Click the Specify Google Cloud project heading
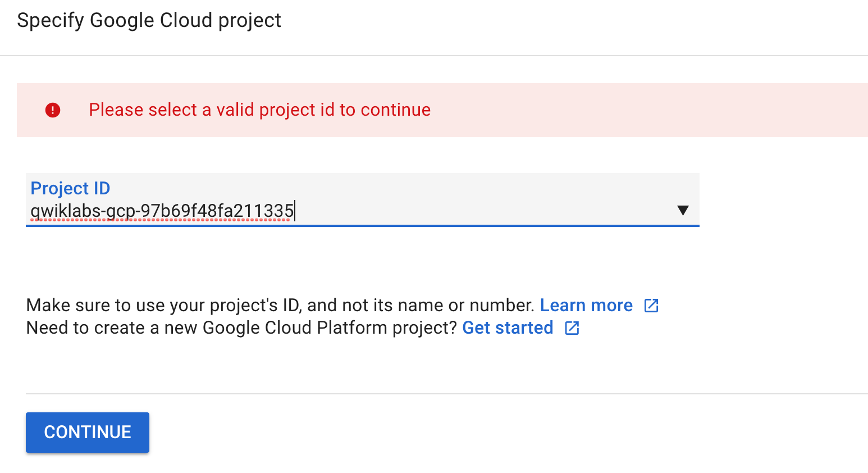The width and height of the screenshot is (868, 473). 149,20
